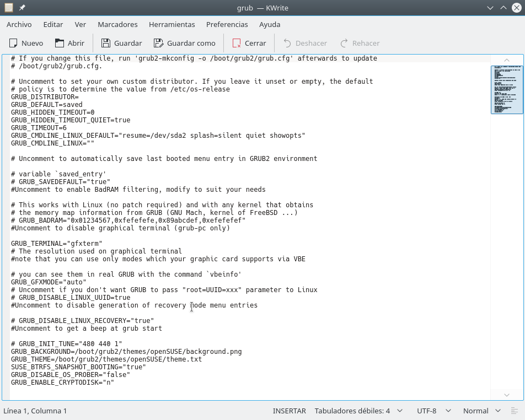The height and width of the screenshot is (420, 525).
Task: Click the pin icon in title bar
Action: click(x=22, y=8)
